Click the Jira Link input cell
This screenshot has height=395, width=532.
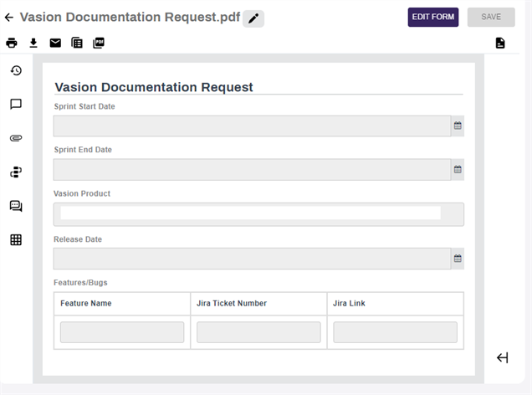396,332
